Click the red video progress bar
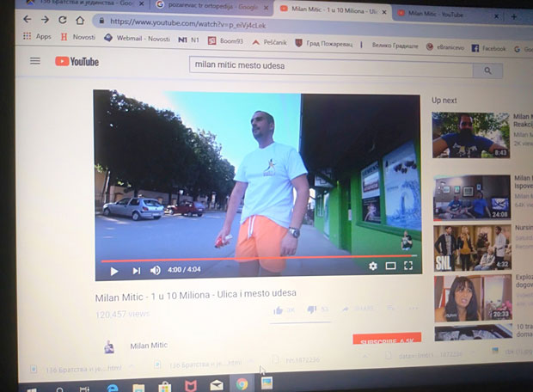 (x=258, y=257)
